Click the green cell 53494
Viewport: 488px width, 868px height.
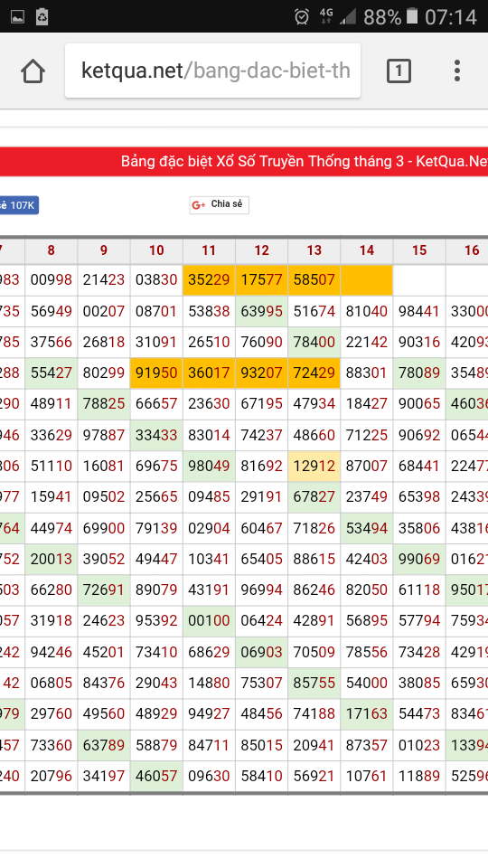click(366, 528)
